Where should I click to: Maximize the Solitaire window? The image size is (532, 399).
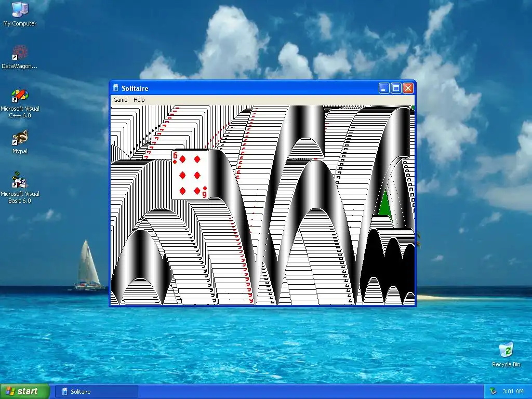(x=396, y=88)
